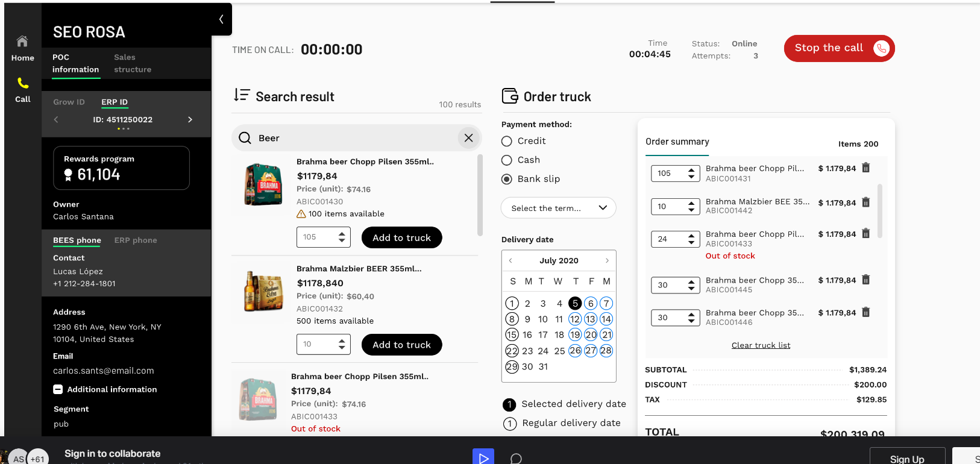Viewport: 980px width, 464px height.
Task: Clear the Beer search with X icon
Action: (468, 138)
